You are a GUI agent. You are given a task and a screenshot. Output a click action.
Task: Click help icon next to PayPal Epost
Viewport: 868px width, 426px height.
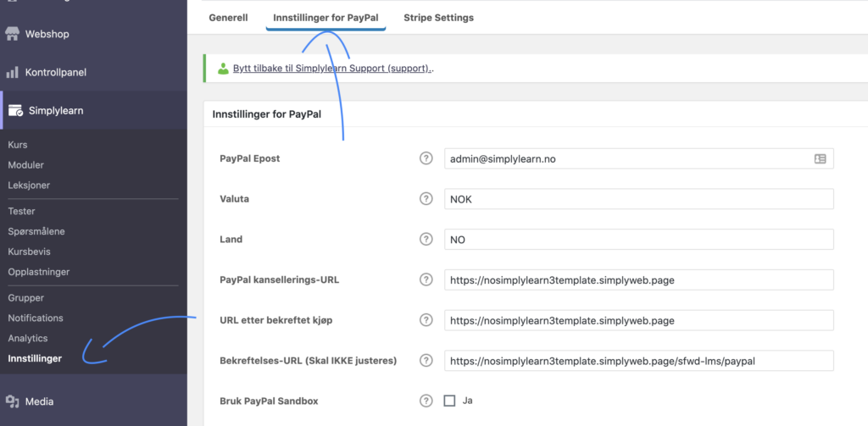click(426, 158)
